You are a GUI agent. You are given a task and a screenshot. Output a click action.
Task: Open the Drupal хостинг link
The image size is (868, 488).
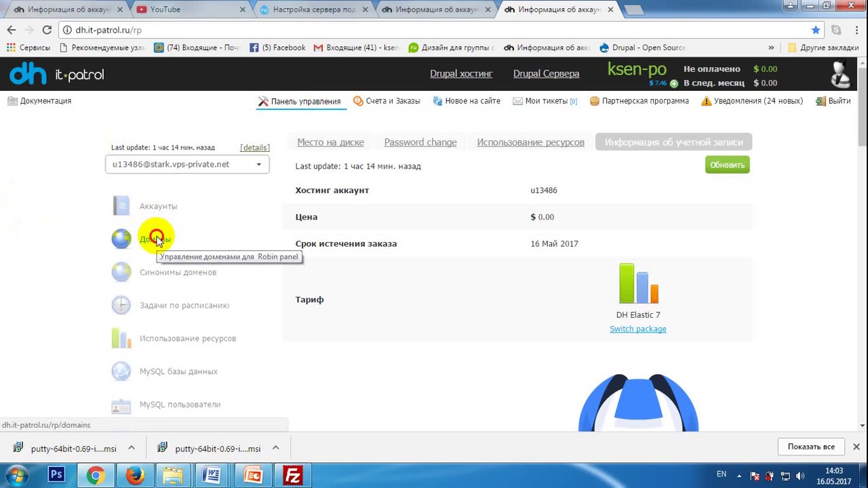461,73
